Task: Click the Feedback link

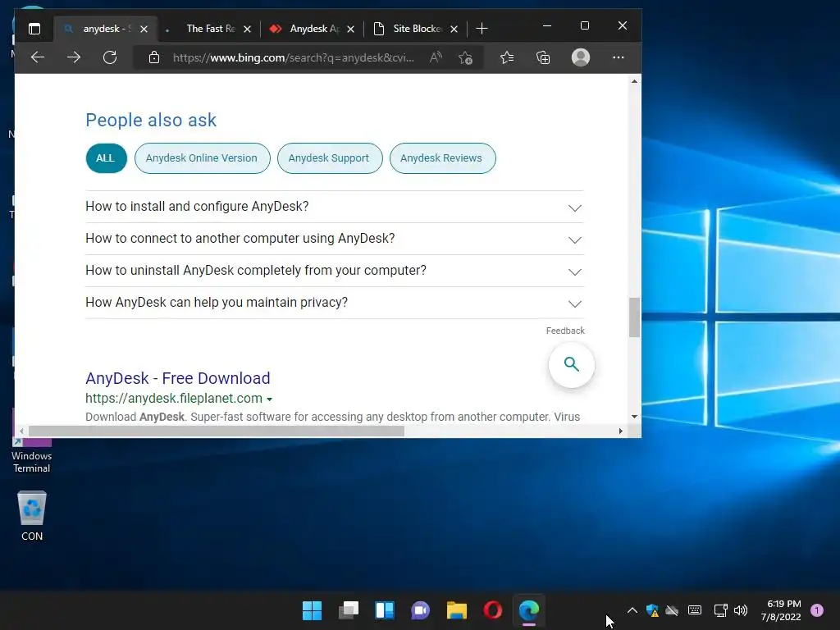Action: 565,331
